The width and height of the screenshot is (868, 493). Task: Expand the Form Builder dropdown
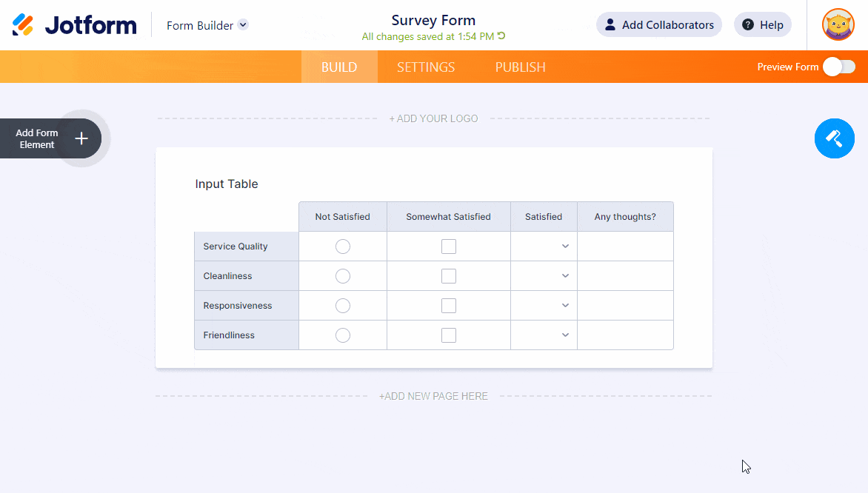click(243, 25)
